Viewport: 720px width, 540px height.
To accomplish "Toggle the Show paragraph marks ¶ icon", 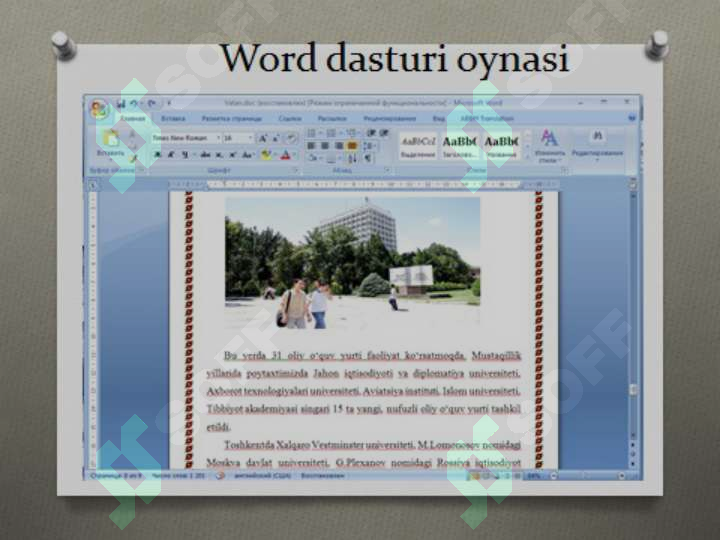I will coord(368,158).
